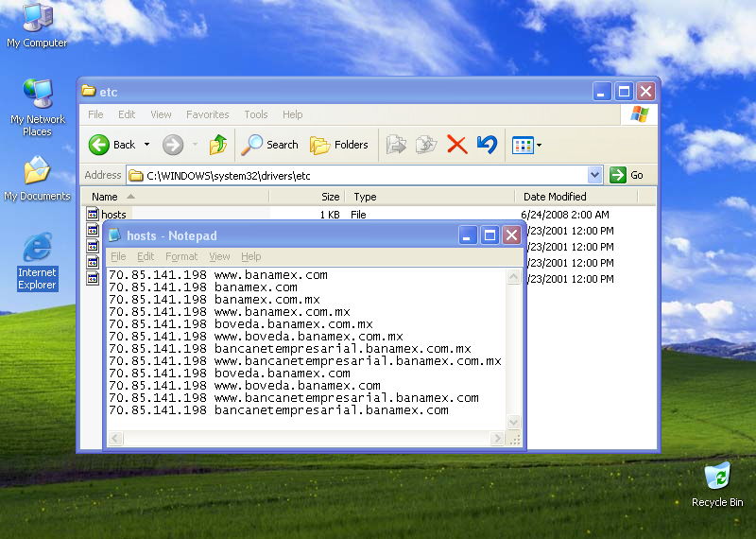Expand the Views dropdown arrow
756x539 pixels.
point(539,145)
